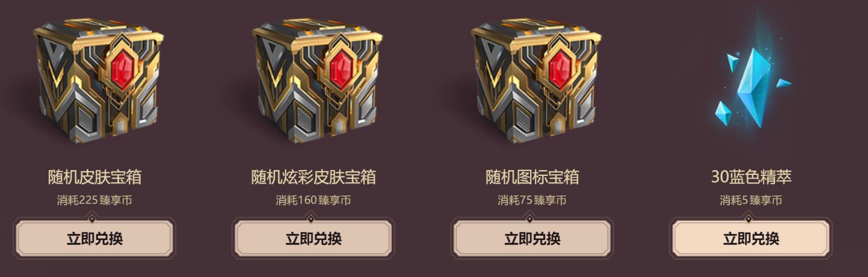Select the 随机炫彩皮肤宝箱 title

314,177
